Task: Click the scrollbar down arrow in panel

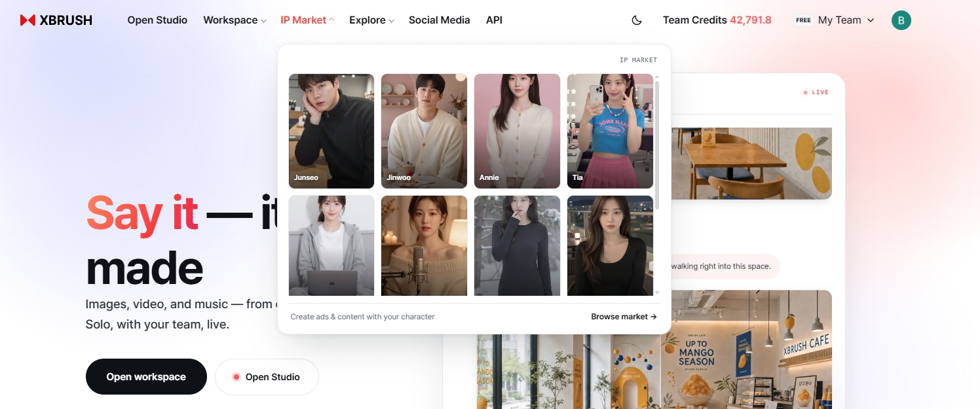Action: (x=657, y=293)
